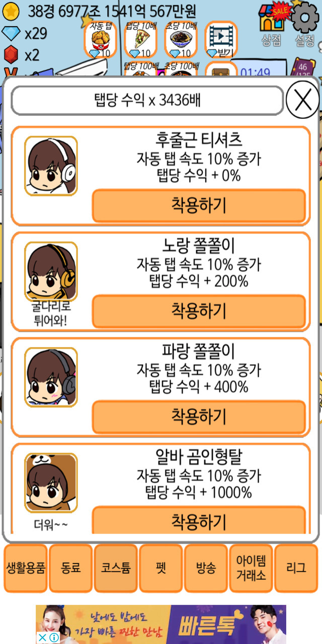Tap the gold coin currency icon

(11, 11)
